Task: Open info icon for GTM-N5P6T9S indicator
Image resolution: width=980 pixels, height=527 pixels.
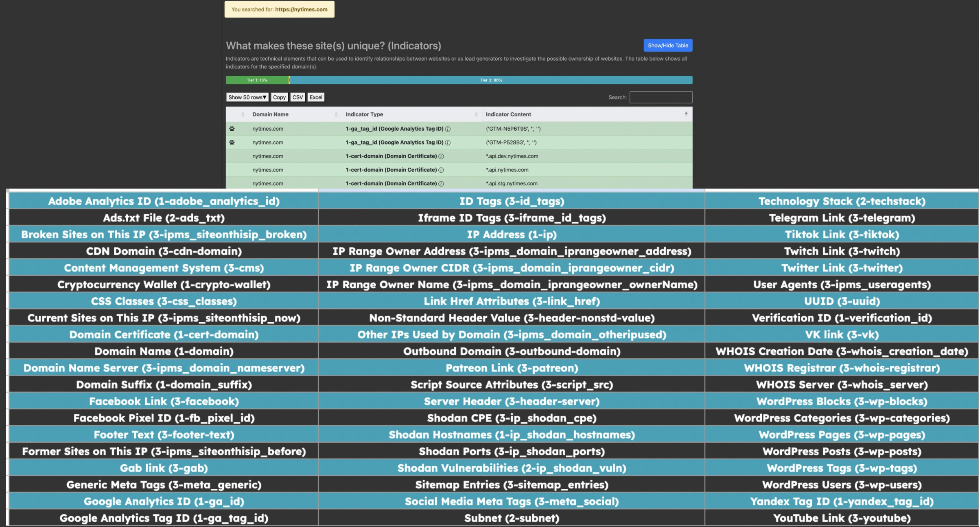Action: [x=448, y=129]
